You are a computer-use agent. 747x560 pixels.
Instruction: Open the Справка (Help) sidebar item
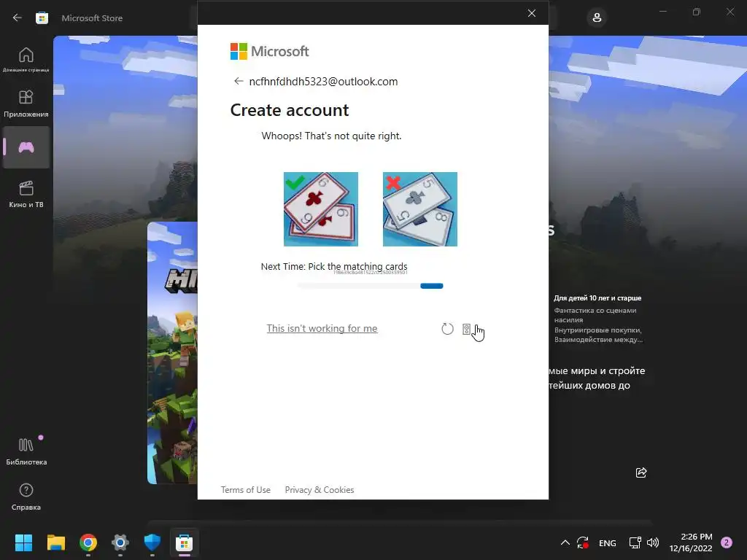pyautogui.click(x=26, y=497)
